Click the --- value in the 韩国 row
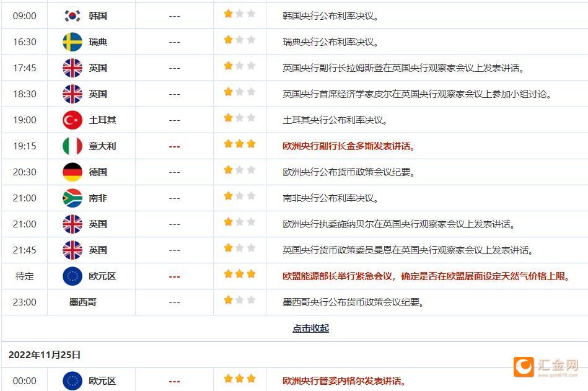588x391 pixels. pos(174,17)
